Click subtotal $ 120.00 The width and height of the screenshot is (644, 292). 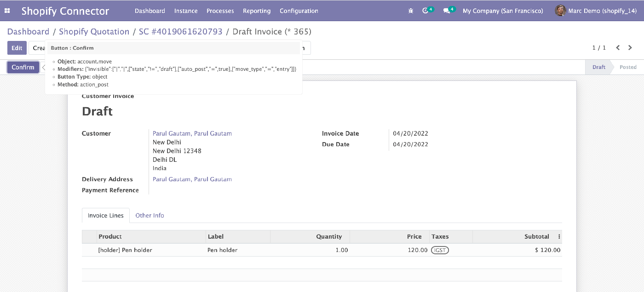click(547, 250)
